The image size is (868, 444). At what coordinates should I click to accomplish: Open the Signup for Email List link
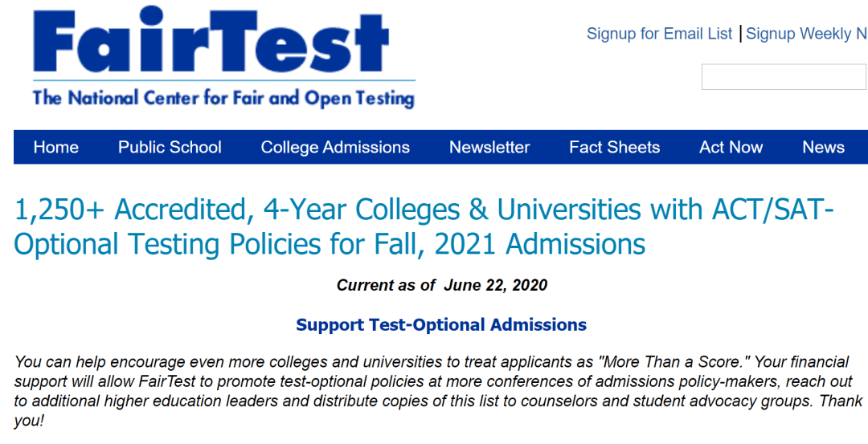(659, 34)
